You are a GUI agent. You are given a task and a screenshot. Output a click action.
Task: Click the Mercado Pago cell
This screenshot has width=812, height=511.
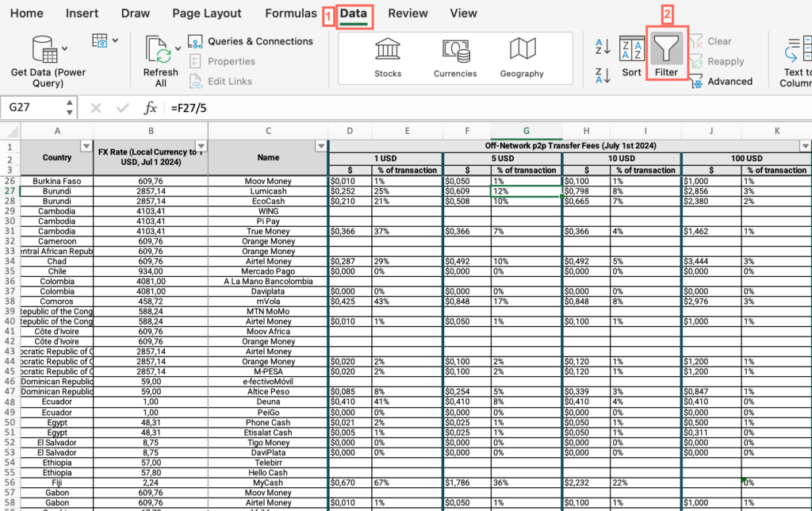click(x=268, y=271)
